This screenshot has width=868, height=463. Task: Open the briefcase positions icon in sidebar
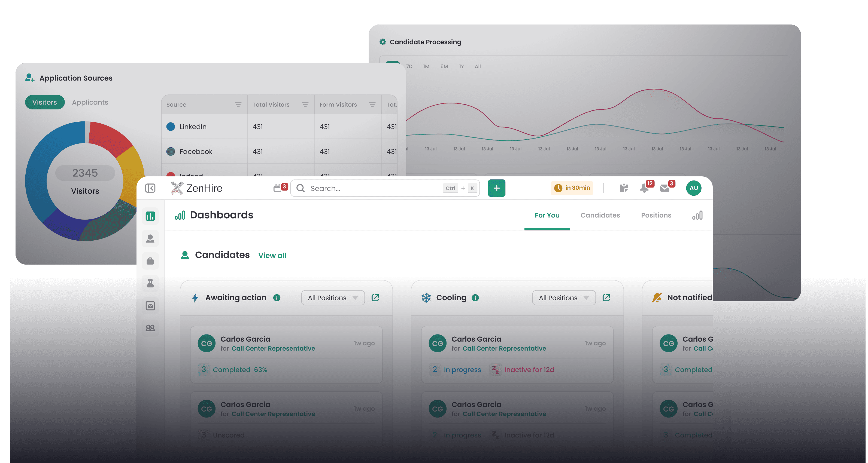(x=150, y=261)
